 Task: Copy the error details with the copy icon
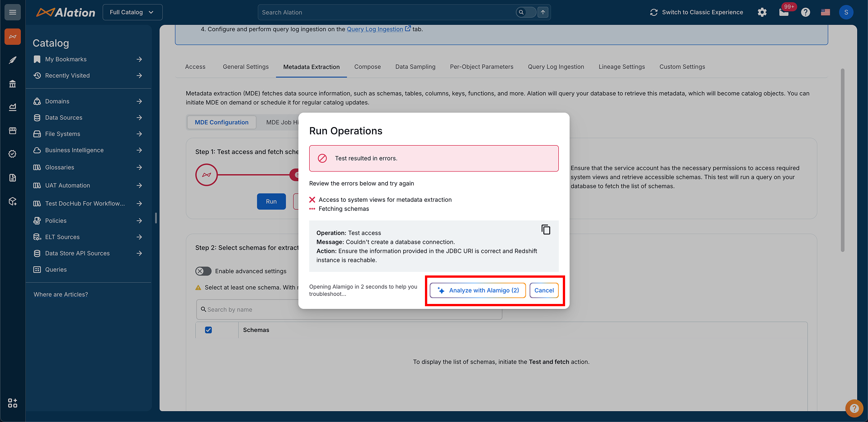click(x=546, y=230)
